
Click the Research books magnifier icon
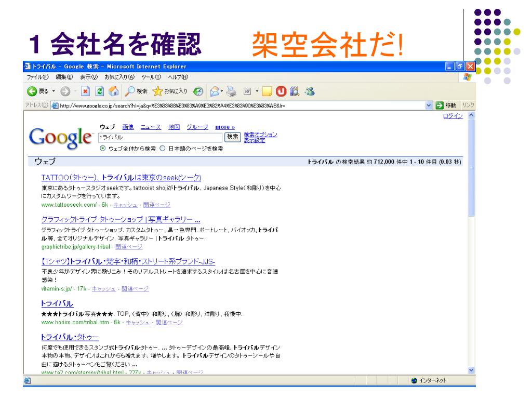[x=295, y=91]
